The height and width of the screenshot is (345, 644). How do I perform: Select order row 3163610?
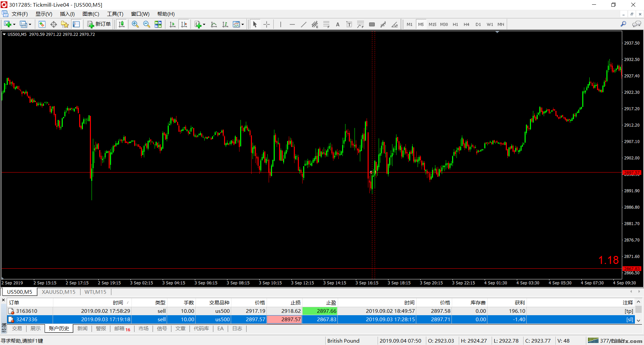coord(321,311)
